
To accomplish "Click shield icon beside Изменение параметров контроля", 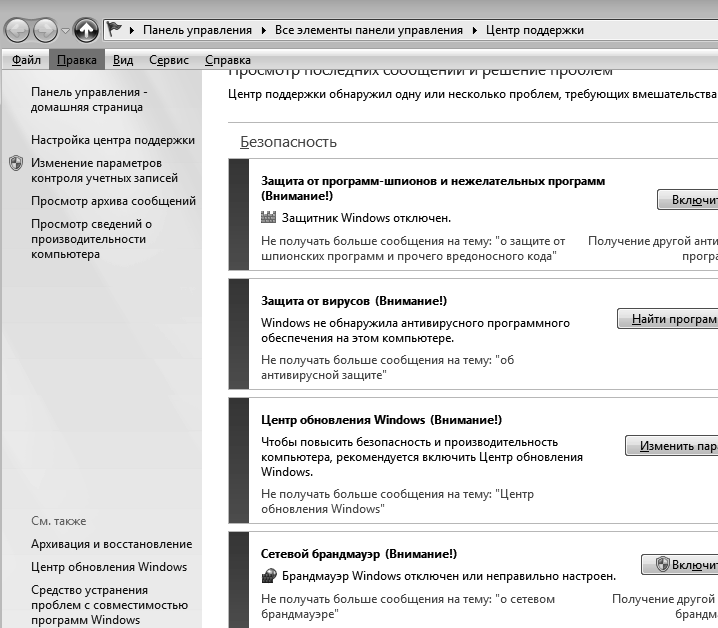I will [16, 163].
